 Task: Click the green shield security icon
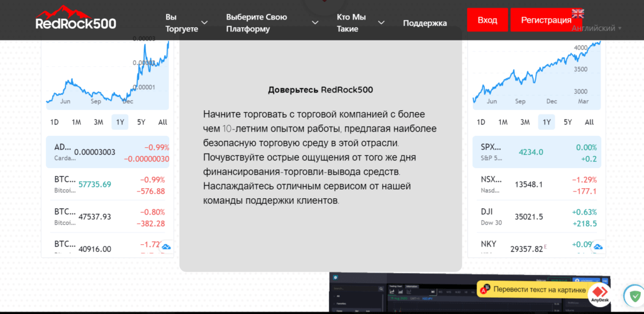(635, 295)
